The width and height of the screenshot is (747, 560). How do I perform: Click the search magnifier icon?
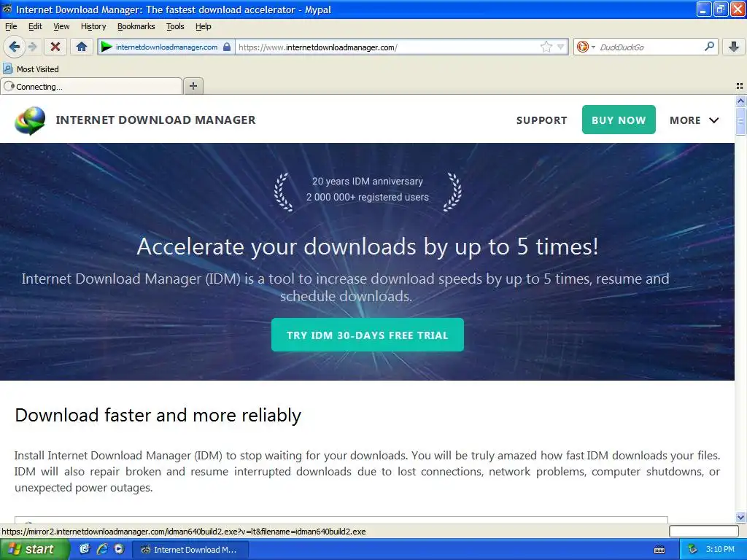click(x=709, y=46)
